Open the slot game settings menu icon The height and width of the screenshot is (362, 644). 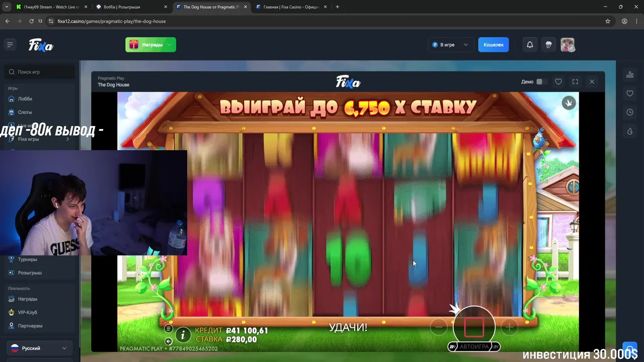click(x=169, y=329)
